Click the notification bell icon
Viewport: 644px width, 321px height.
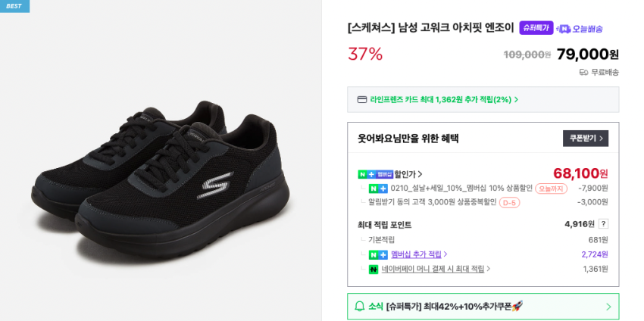point(360,307)
